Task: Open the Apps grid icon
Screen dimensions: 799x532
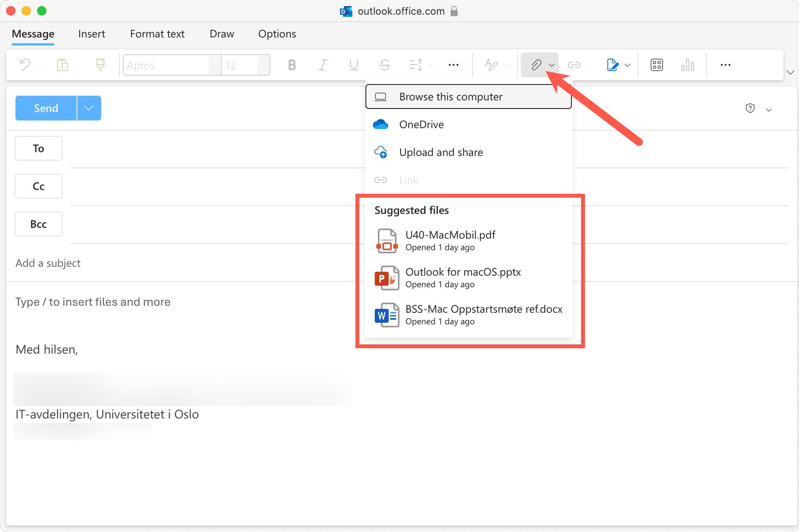Action: [x=657, y=65]
